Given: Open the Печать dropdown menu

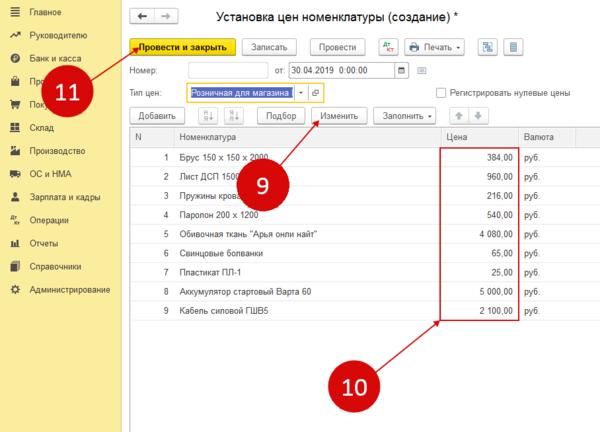Looking at the screenshot, I should pos(438,47).
